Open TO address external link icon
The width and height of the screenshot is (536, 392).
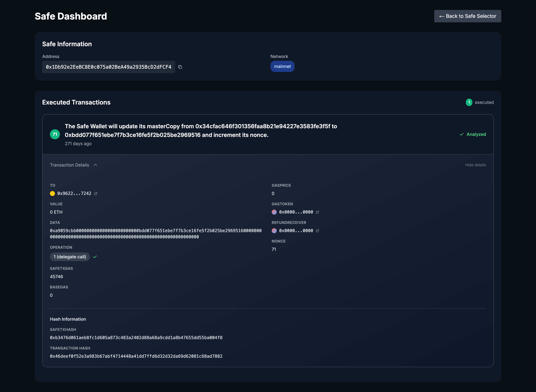pos(96,194)
